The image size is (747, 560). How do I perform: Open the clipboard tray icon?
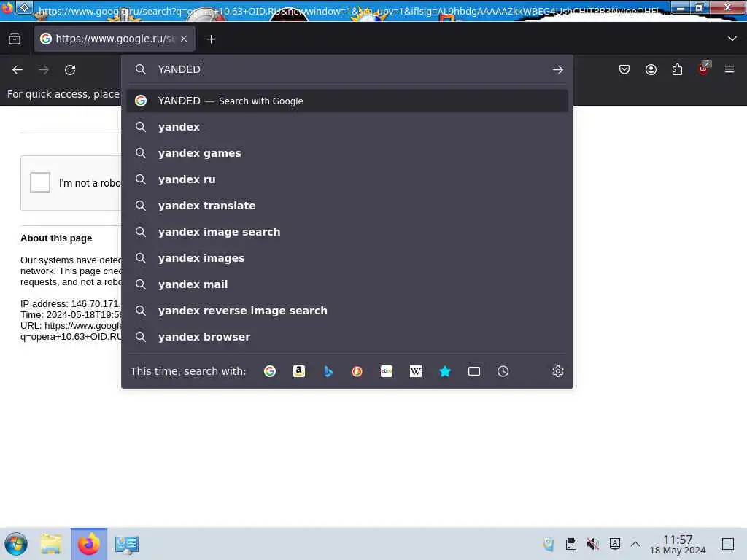point(570,544)
